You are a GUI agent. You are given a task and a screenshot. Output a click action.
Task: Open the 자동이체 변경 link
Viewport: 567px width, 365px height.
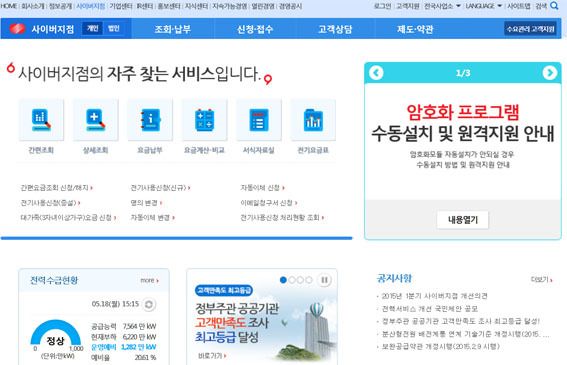point(153,218)
